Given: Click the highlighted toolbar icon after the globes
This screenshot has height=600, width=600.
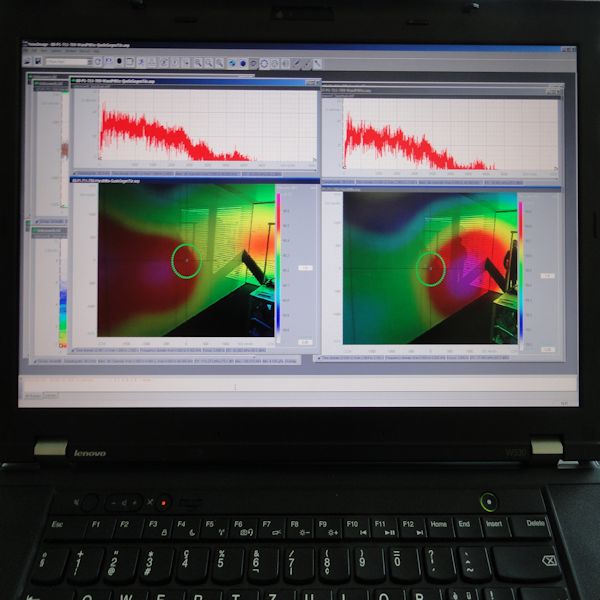Looking at the screenshot, I should coord(253,63).
